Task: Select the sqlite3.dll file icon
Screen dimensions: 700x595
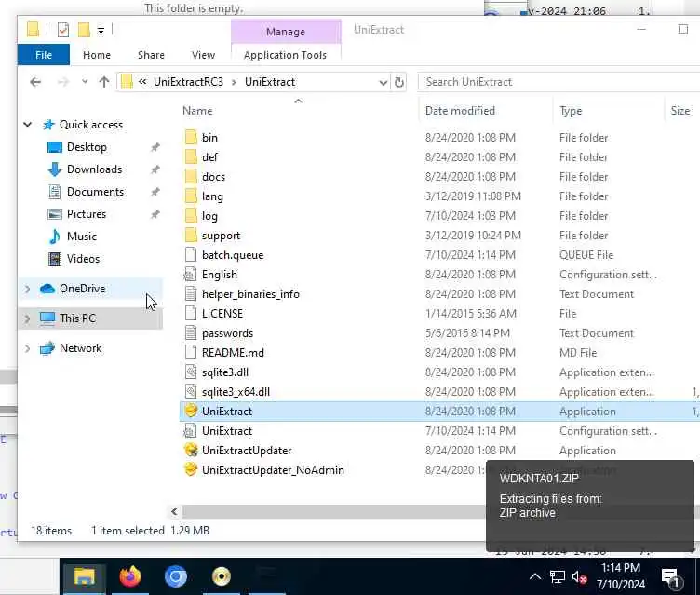Action: 191,372
